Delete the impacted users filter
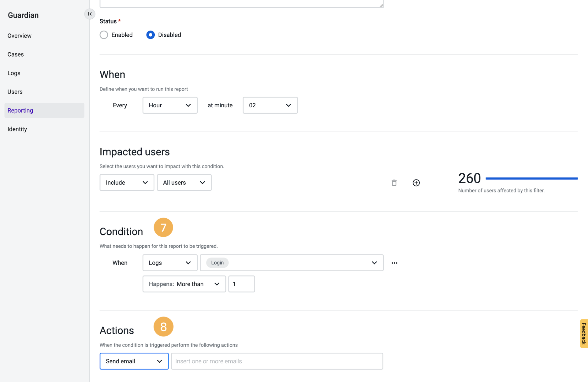Viewport: 588px width, 382px height. 394,183
